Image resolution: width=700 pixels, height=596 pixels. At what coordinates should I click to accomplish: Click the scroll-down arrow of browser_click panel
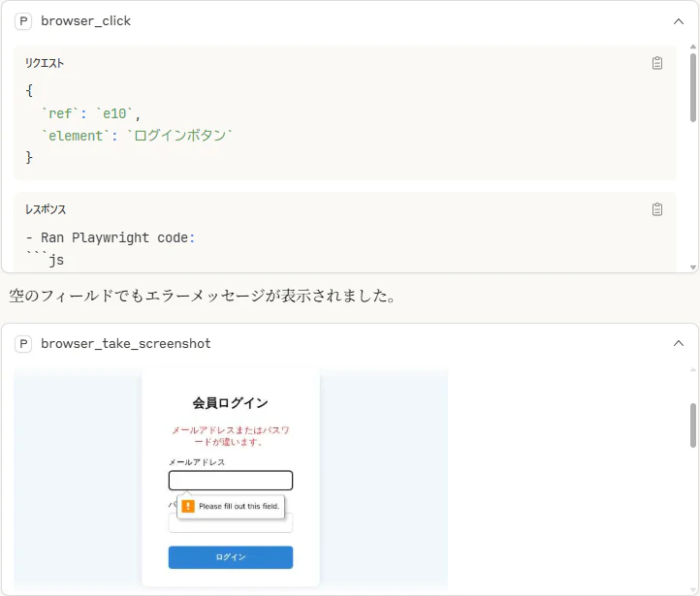(693, 267)
